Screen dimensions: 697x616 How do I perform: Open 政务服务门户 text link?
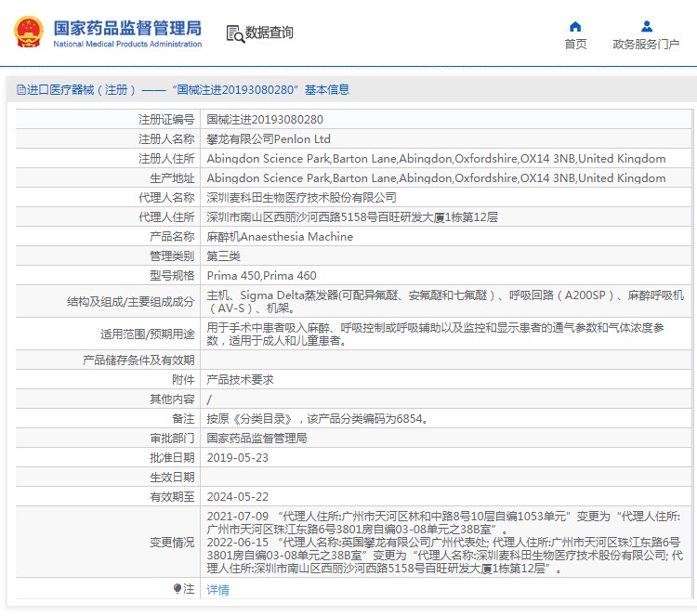[x=646, y=45]
